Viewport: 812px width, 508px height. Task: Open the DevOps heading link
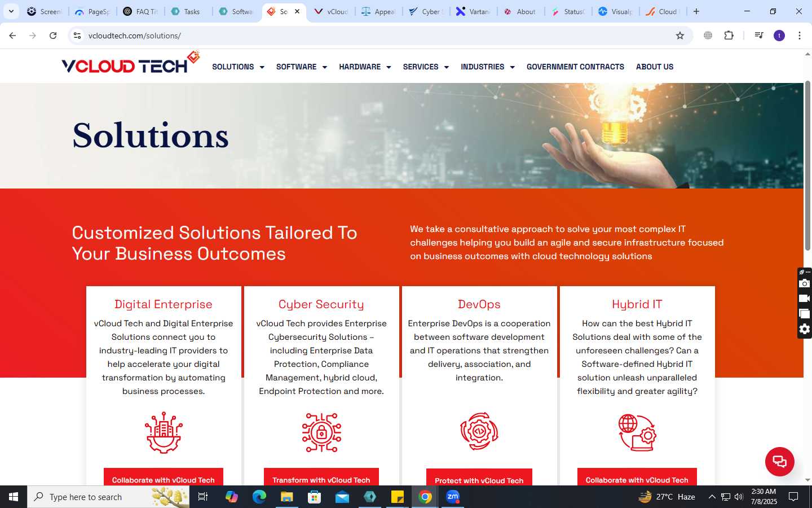point(479,304)
